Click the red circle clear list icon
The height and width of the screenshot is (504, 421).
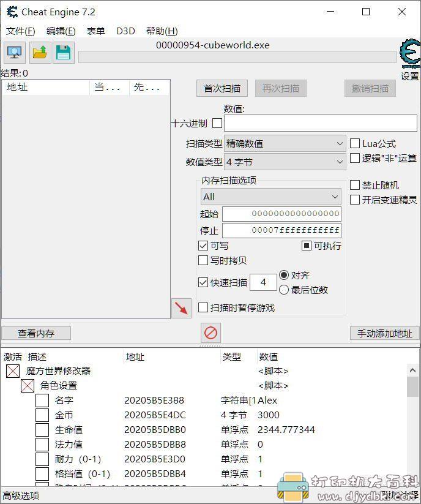click(210, 333)
